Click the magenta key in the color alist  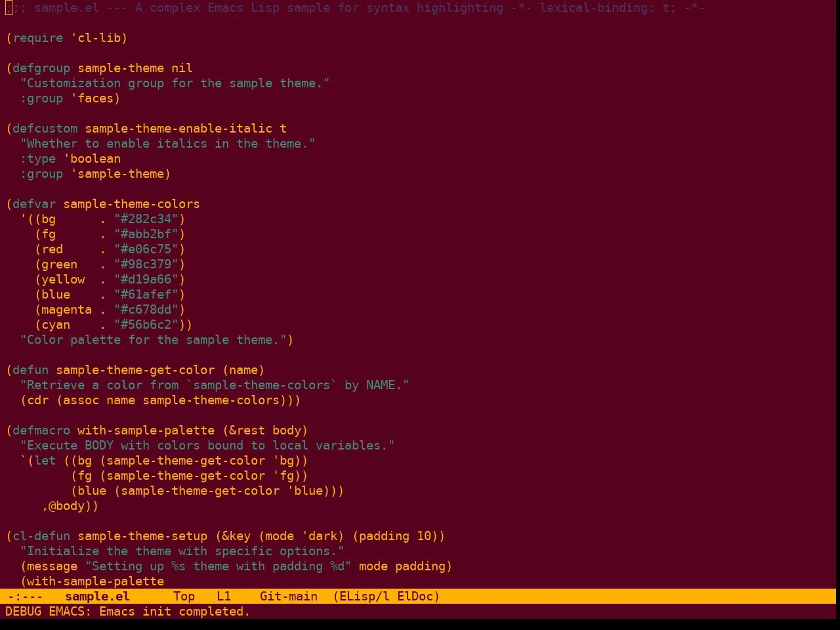(67, 310)
